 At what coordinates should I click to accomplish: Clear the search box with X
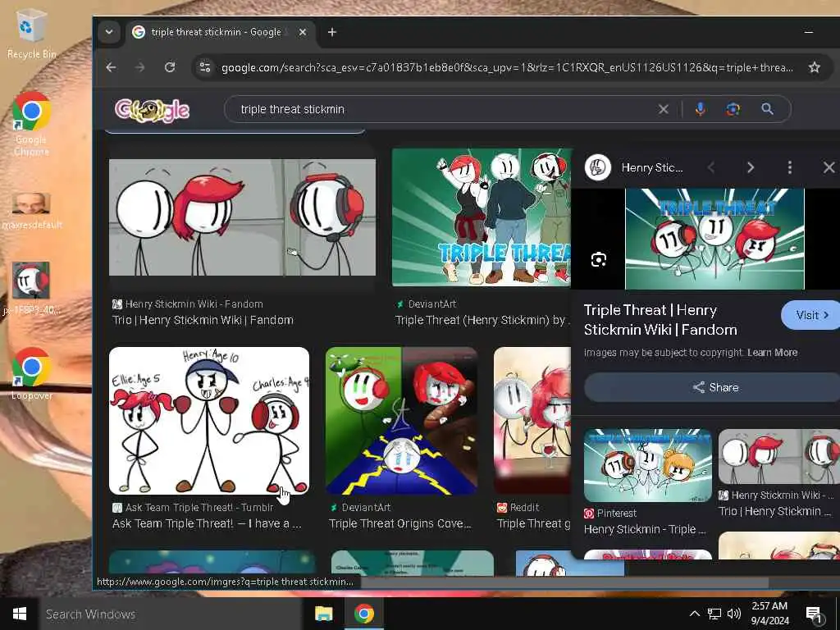[663, 109]
